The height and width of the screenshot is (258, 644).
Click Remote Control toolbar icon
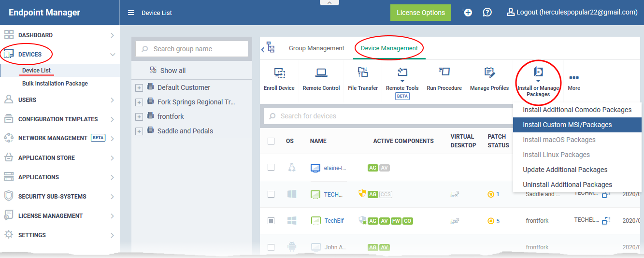tap(321, 72)
